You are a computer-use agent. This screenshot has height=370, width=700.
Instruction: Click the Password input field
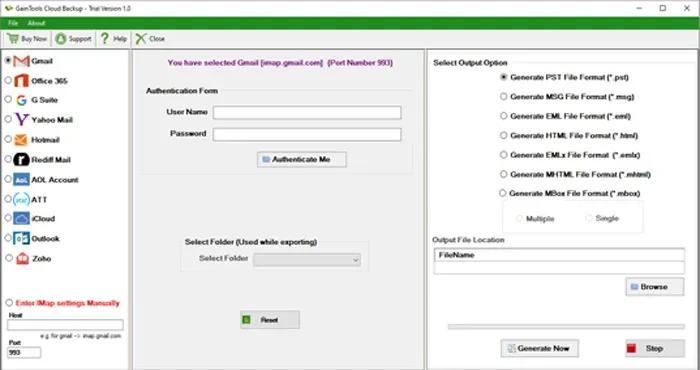(x=307, y=134)
